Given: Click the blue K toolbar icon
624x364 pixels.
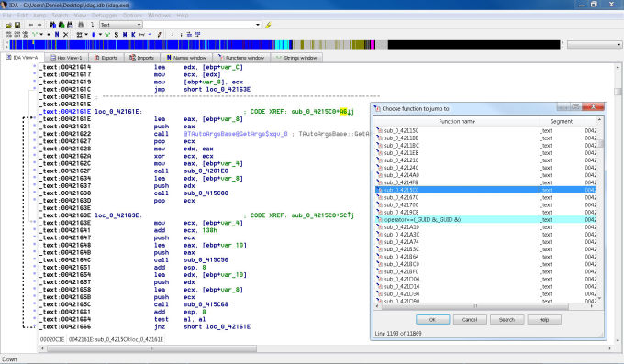Looking at the screenshot, I should click(x=133, y=35).
